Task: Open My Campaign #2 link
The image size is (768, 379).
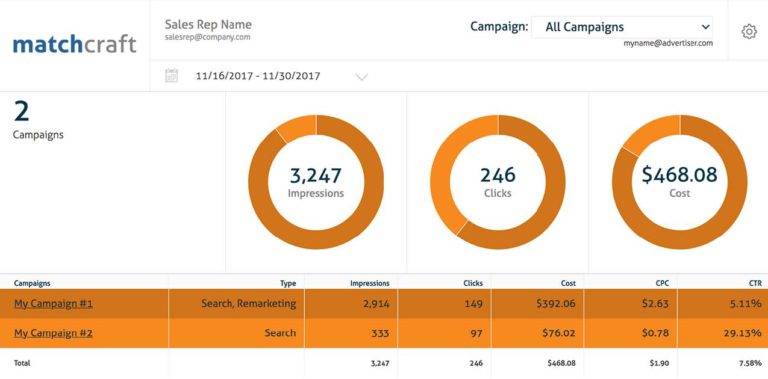Action: [x=53, y=333]
